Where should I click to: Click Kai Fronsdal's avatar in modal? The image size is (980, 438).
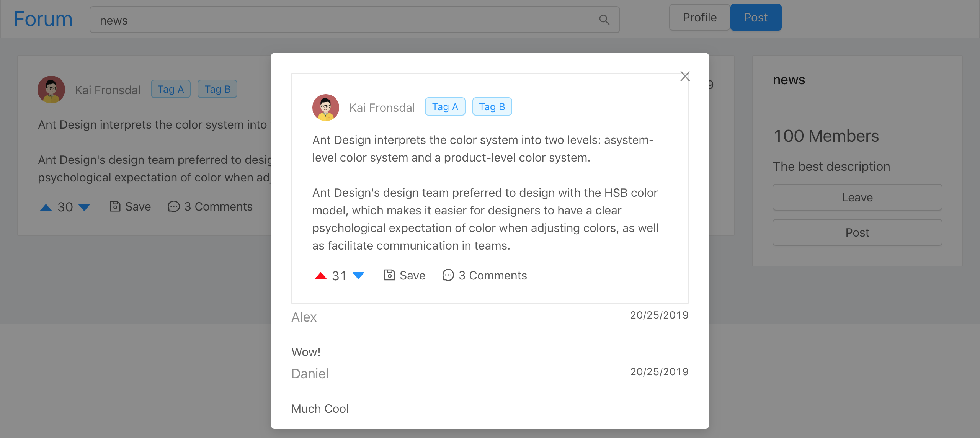click(x=325, y=108)
